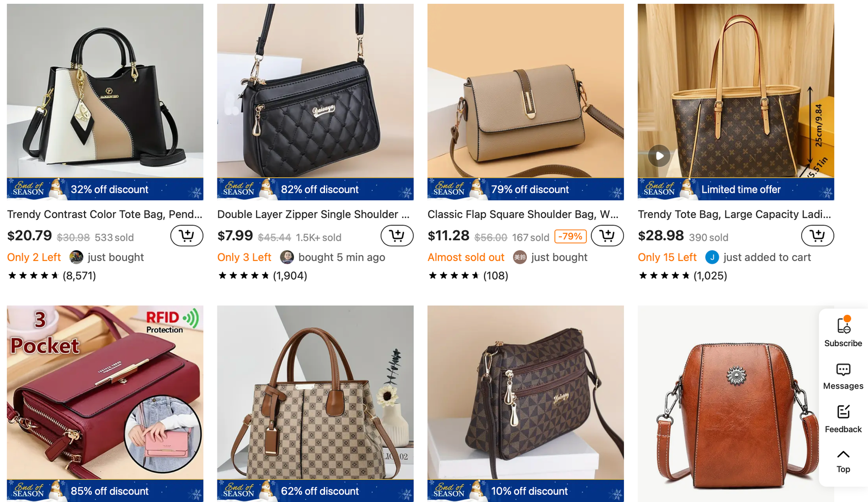
Task: Click the -79% discount badge
Action: pos(571,237)
